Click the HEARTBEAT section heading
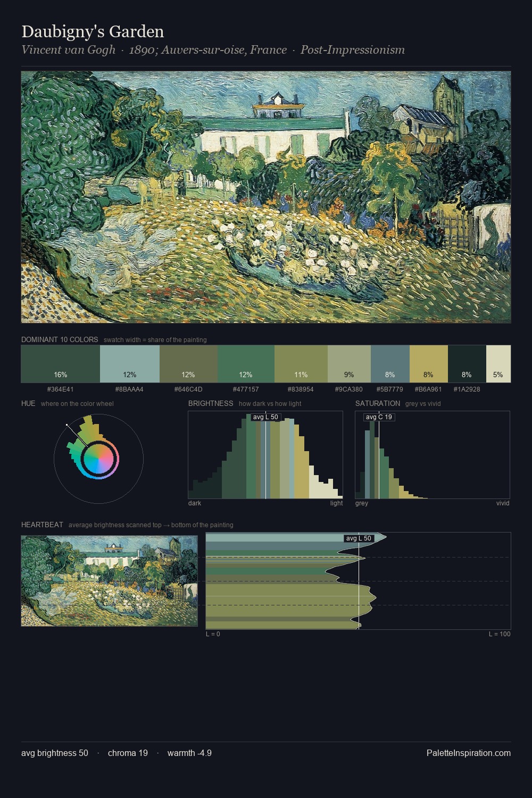532x798 pixels. coord(42,525)
